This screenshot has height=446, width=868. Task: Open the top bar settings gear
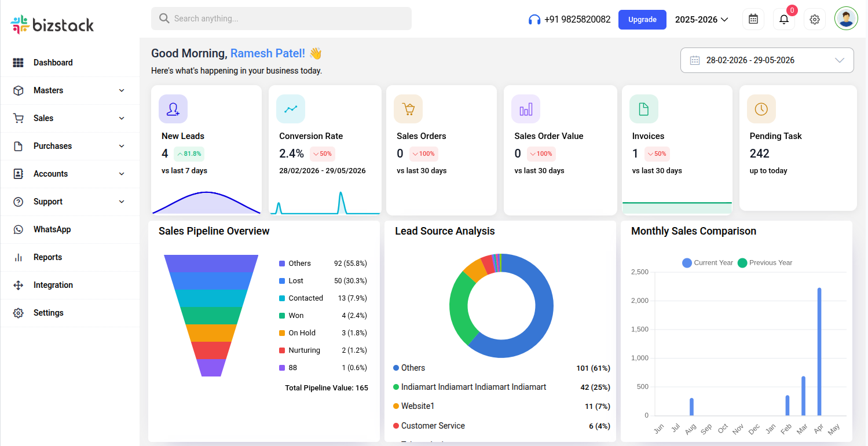click(x=815, y=19)
